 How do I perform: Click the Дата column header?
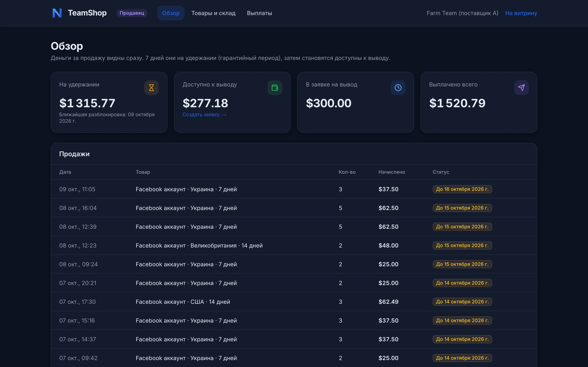coord(65,172)
